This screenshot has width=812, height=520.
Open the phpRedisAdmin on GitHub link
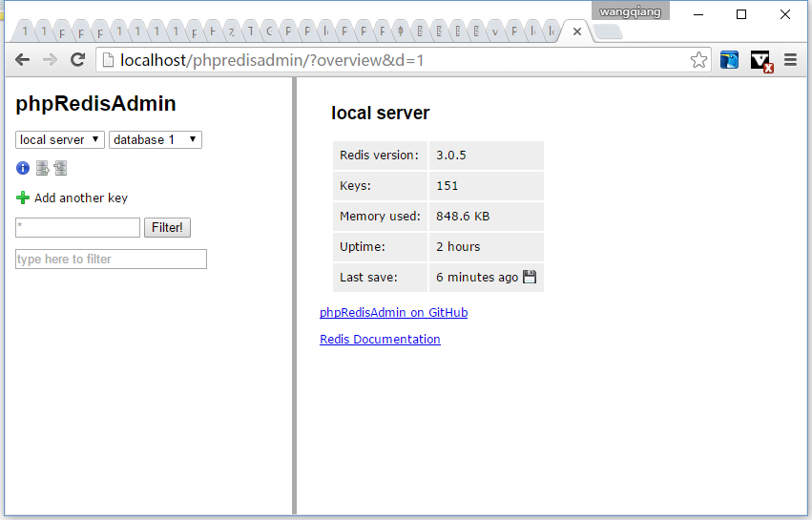pos(393,313)
